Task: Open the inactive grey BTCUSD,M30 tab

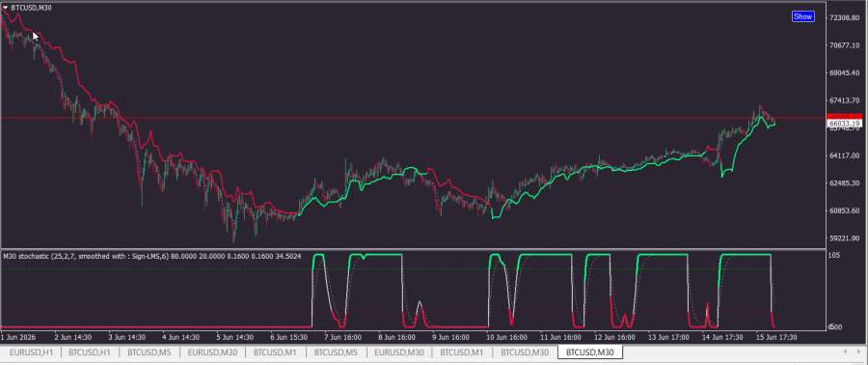Action: pyautogui.click(x=525, y=352)
